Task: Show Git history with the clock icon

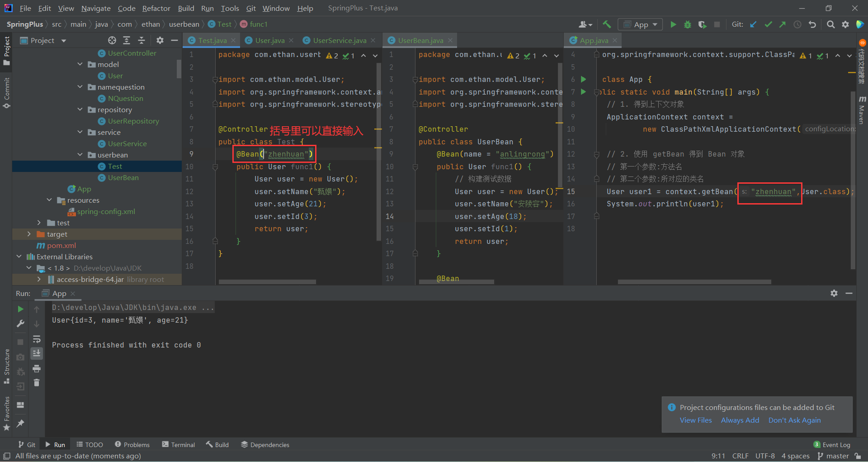Action: [797, 24]
